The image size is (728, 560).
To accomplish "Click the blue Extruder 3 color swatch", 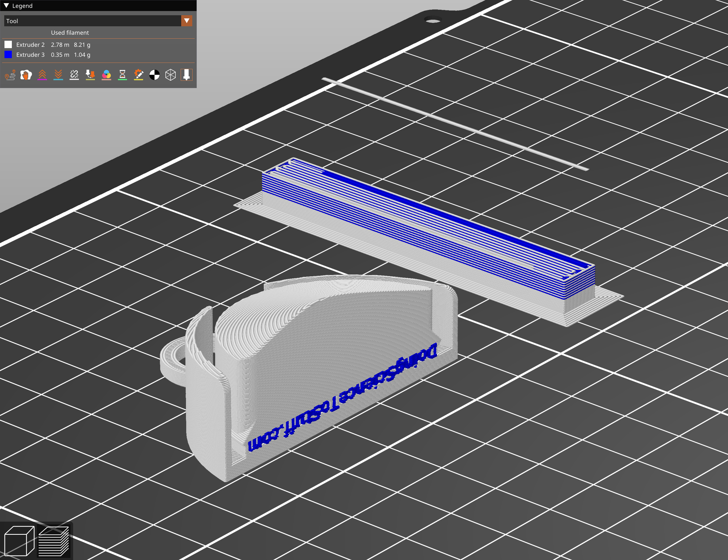I will [x=8, y=55].
